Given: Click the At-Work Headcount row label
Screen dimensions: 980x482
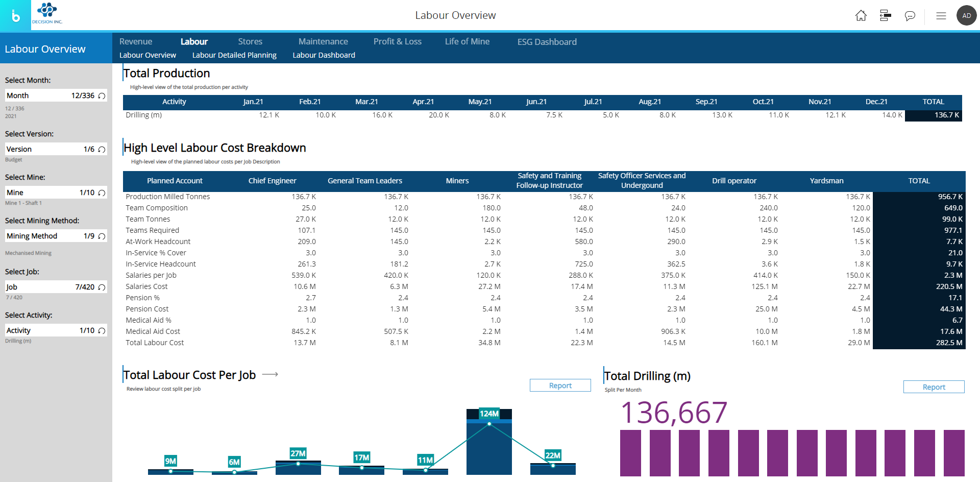Looking at the screenshot, I should coord(158,242).
